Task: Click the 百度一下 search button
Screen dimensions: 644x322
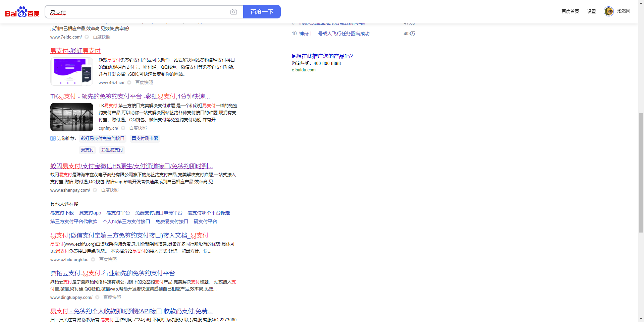Action: point(262,12)
